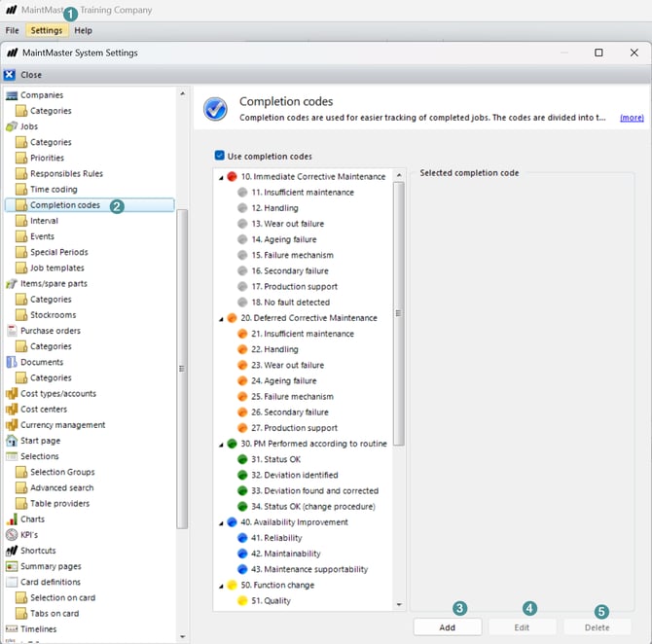The image size is (652, 644).
Task: Click the KPI's gauge icon
Action: tap(12, 535)
